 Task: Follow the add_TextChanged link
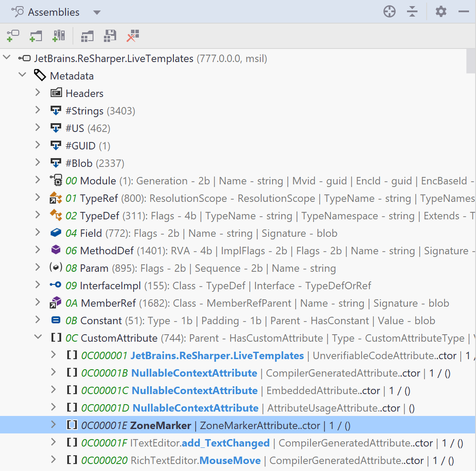coord(225,443)
